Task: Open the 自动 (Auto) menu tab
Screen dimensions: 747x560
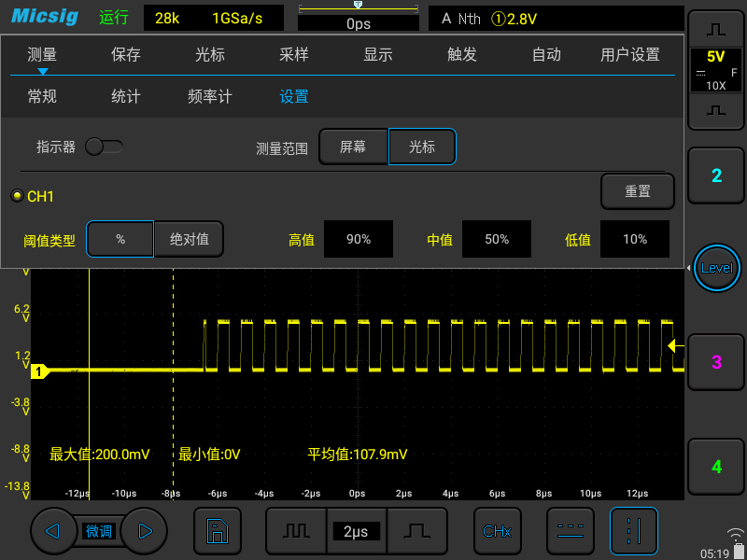Action: 546,55
